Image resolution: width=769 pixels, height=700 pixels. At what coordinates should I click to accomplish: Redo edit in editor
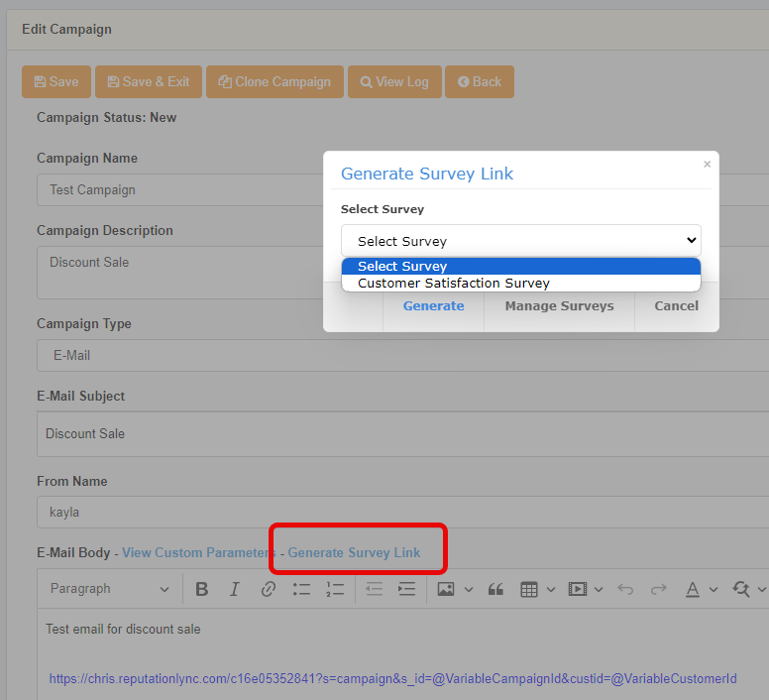(659, 589)
